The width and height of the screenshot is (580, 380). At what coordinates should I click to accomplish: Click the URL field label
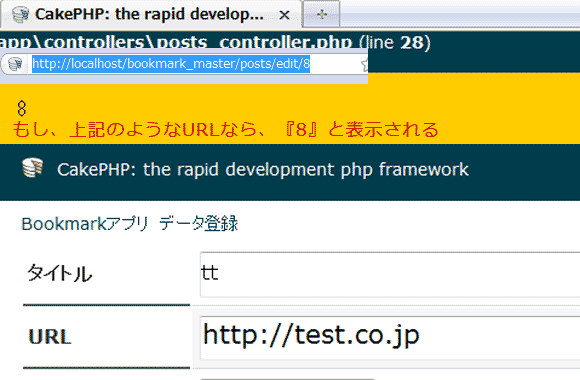point(50,337)
